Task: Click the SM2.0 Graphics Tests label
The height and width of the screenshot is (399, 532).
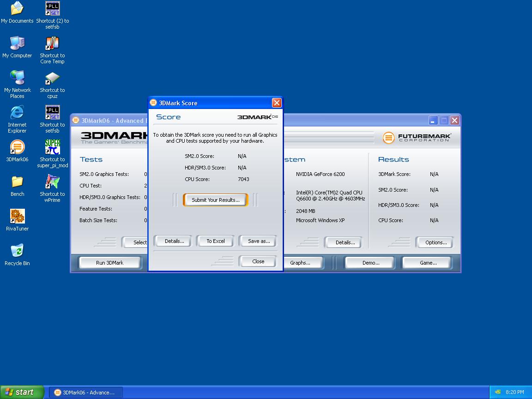Action: coord(104,174)
